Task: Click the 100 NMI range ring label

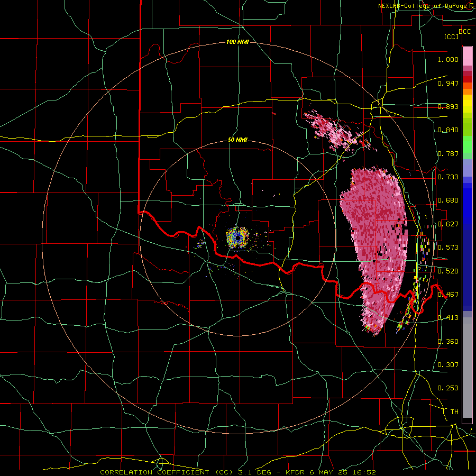Action: tap(237, 42)
